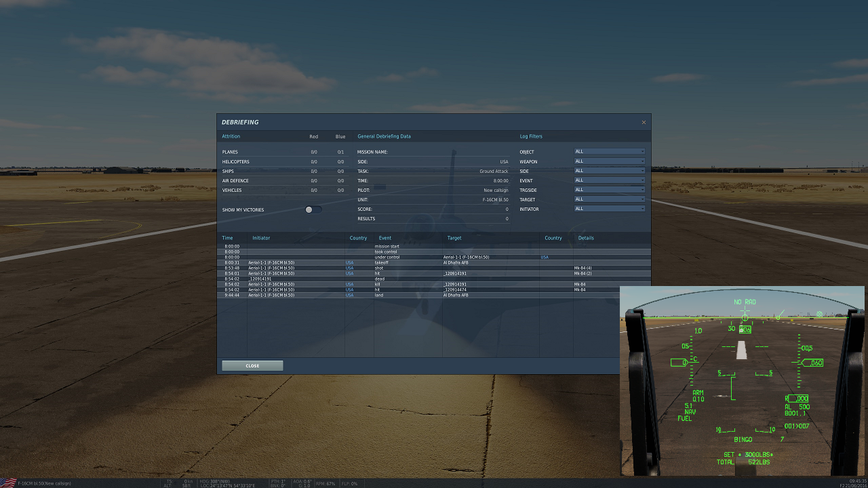The width and height of the screenshot is (868, 488).
Task: Select the 'took control' log row
Action: [x=433, y=251]
